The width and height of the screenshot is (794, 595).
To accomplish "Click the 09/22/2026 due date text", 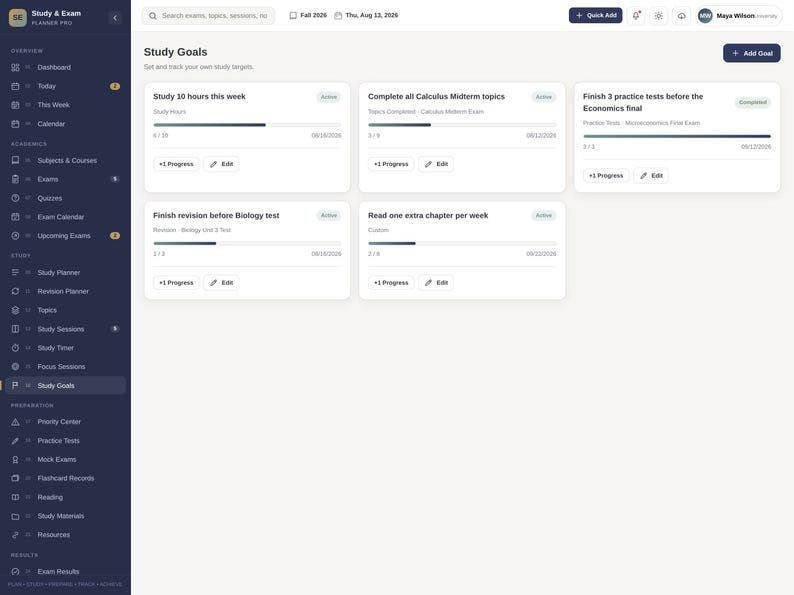I will 541,254.
